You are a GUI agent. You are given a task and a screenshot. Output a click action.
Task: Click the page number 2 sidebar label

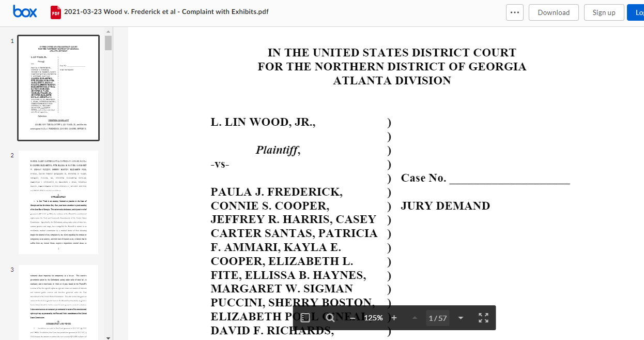[x=12, y=155]
